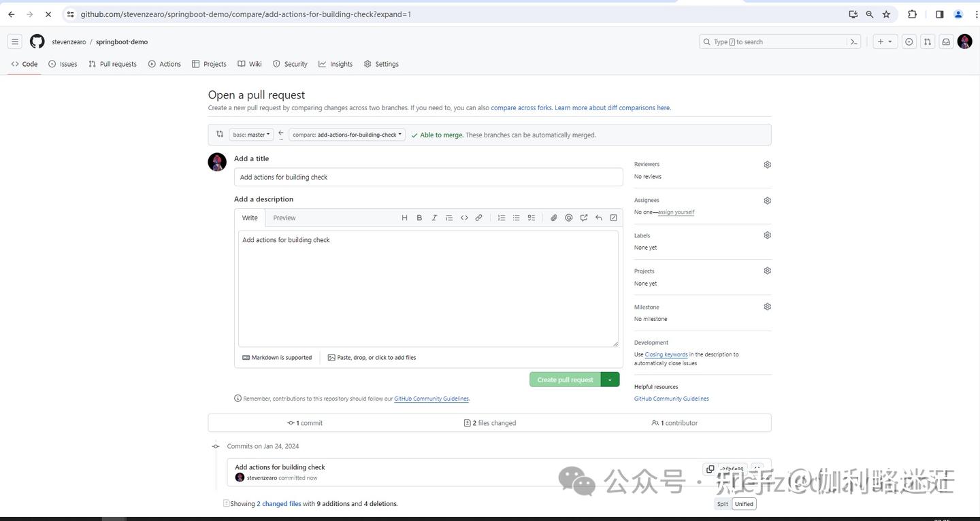Select the italic formatting icon
The width and height of the screenshot is (980, 521).
tap(434, 218)
